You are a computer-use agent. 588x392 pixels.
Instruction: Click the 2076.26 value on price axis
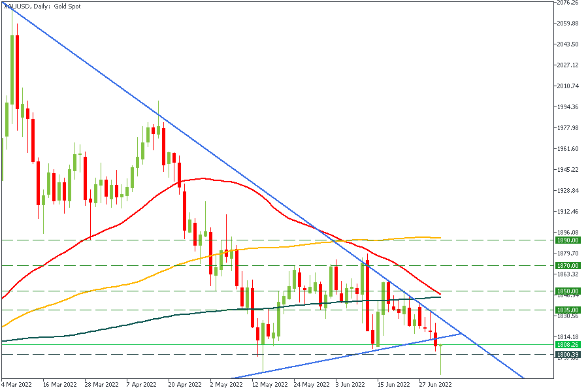pos(566,3)
